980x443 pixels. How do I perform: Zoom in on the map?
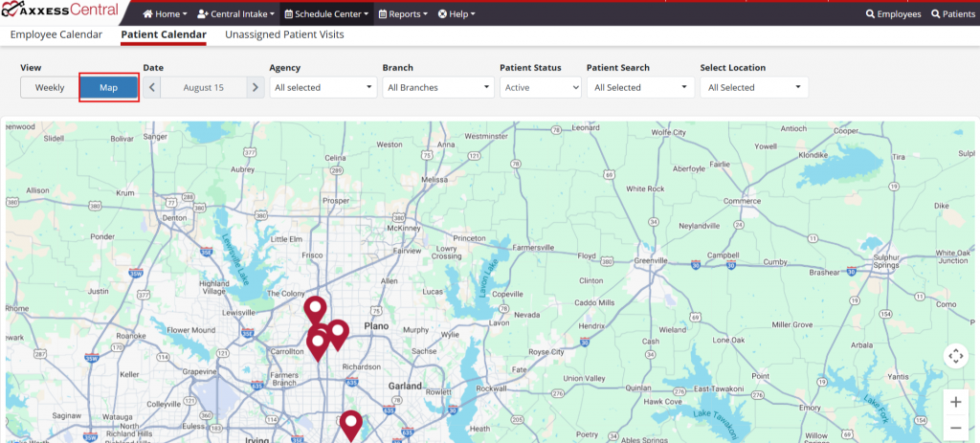(956, 403)
